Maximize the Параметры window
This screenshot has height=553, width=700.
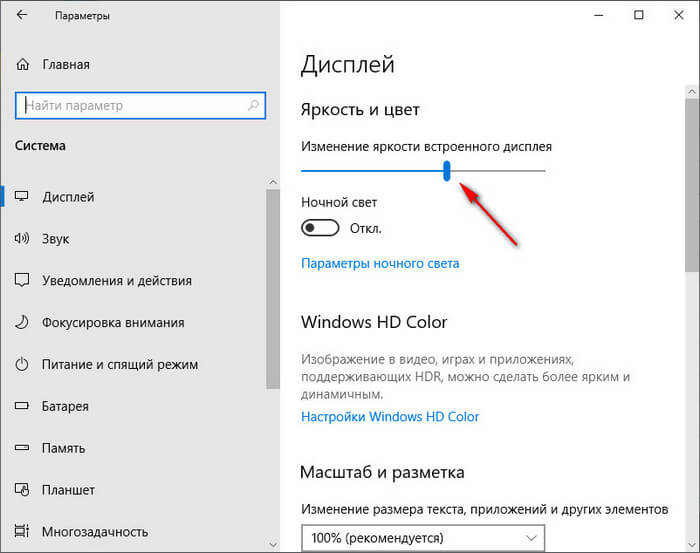(638, 16)
